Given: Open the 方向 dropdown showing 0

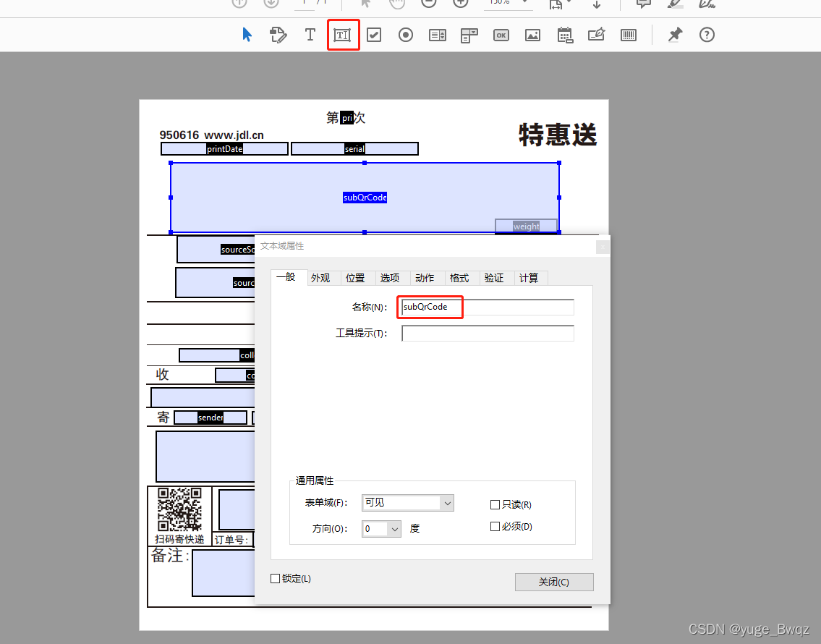Looking at the screenshot, I should pyautogui.click(x=381, y=529).
